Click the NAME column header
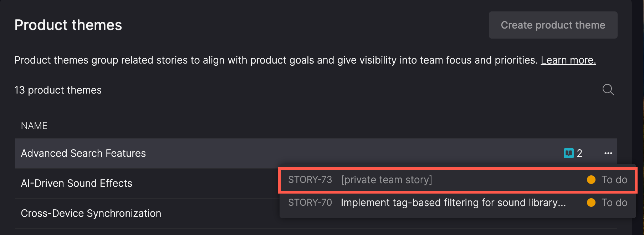The image size is (644, 235). 34,126
